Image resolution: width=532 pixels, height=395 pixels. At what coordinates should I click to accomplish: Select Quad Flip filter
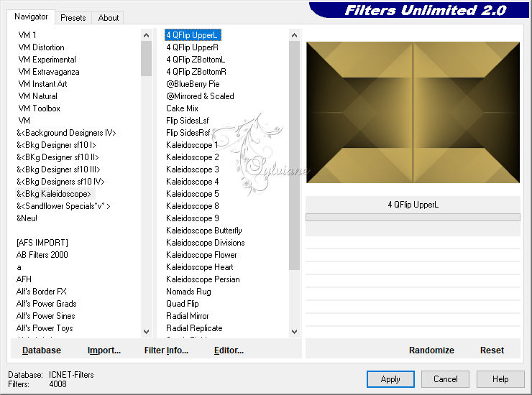(183, 304)
